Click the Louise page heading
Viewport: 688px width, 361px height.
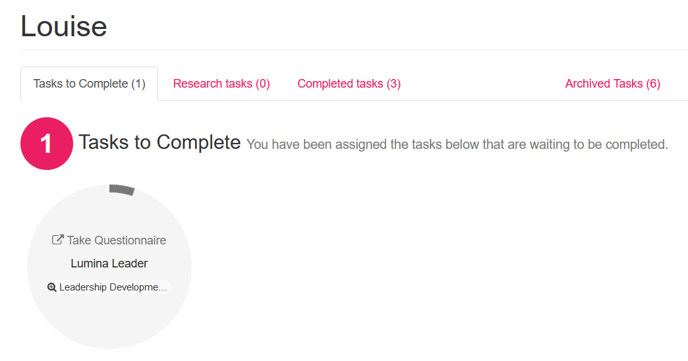click(x=64, y=26)
